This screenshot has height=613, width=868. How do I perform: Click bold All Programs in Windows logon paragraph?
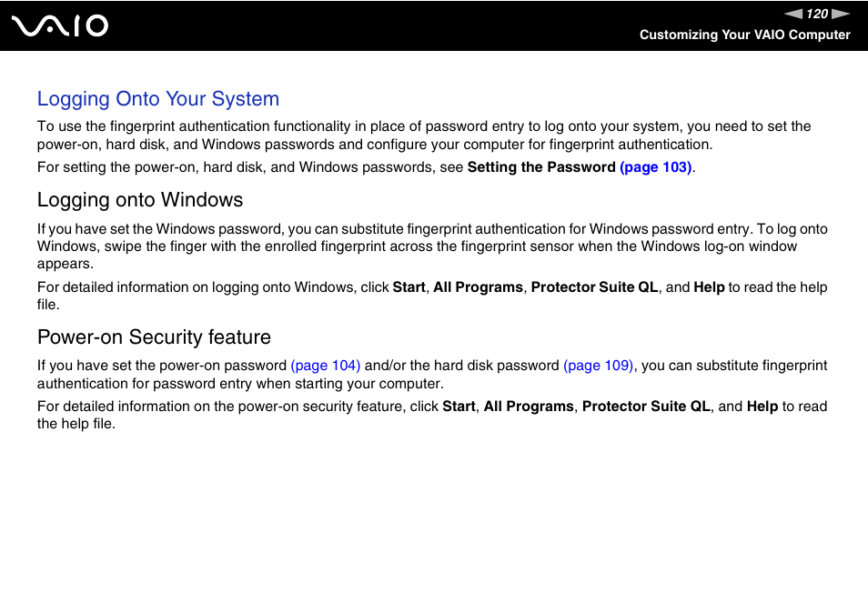click(478, 287)
